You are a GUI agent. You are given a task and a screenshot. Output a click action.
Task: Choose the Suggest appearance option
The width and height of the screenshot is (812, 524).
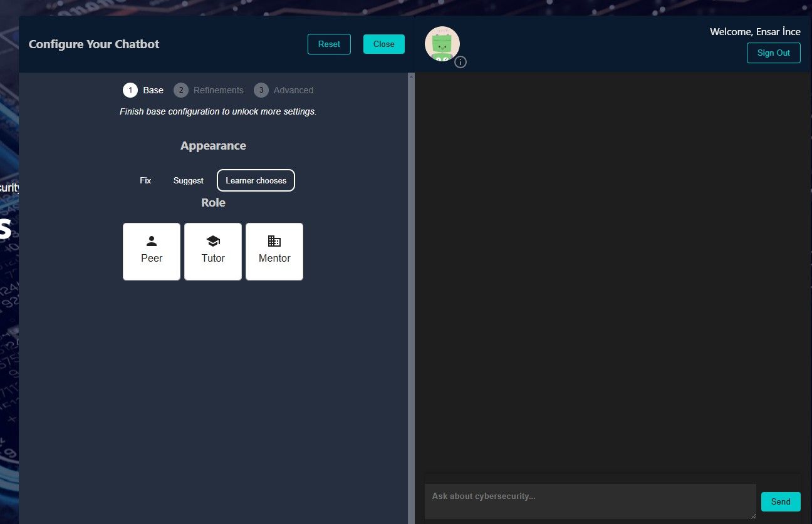tap(189, 180)
